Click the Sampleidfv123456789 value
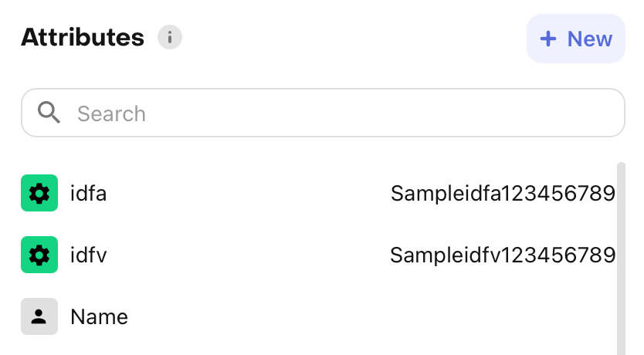Image resolution: width=644 pixels, height=355 pixels. 503,255
